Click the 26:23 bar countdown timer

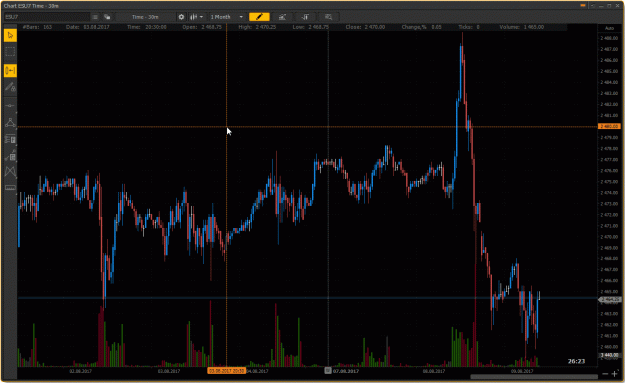576,361
